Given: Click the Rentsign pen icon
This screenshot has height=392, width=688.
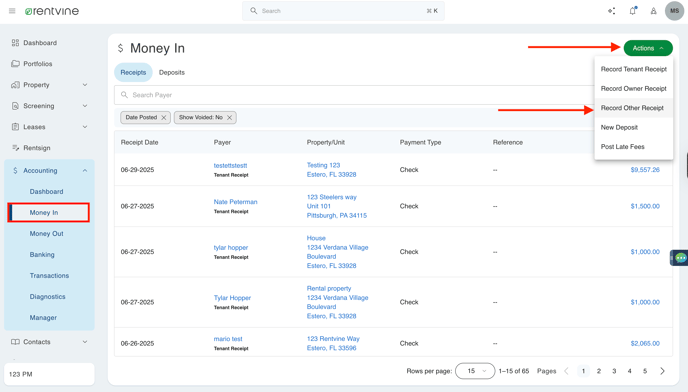Looking at the screenshot, I should [x=15, y=148].
